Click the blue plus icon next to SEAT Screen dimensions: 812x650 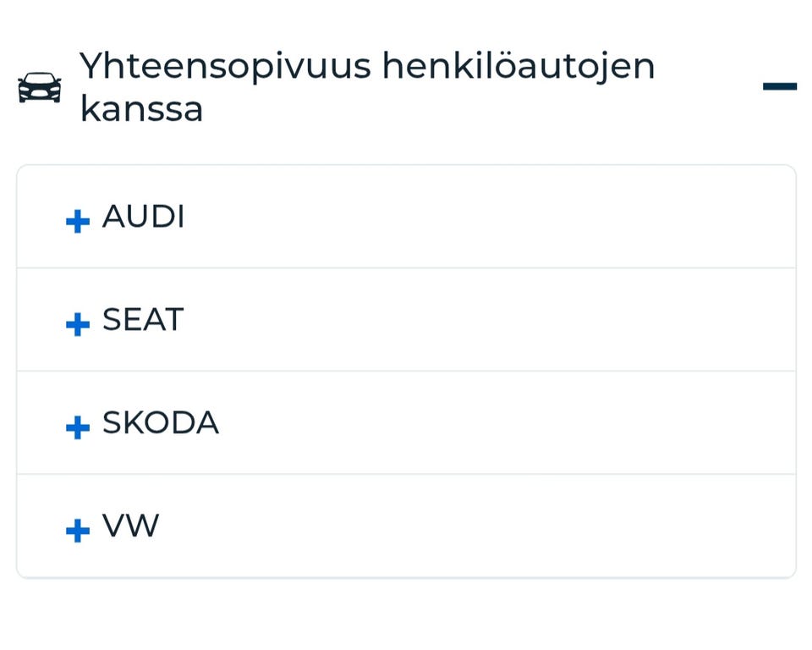tap(78, 324)
